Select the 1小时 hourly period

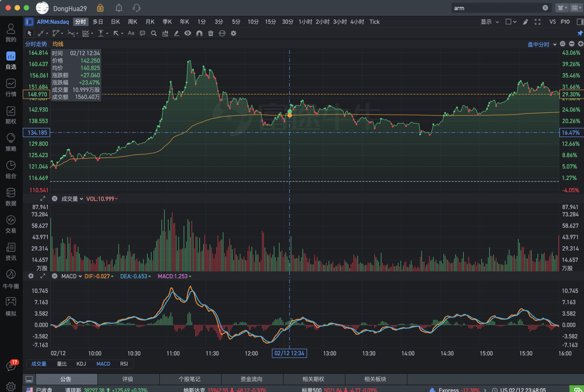tap(305, 22)
